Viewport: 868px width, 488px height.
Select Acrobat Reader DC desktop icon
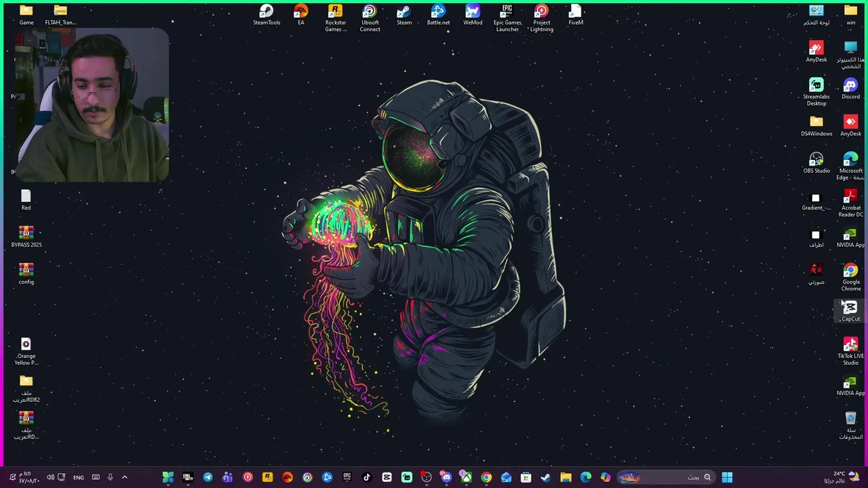(850, 203)
